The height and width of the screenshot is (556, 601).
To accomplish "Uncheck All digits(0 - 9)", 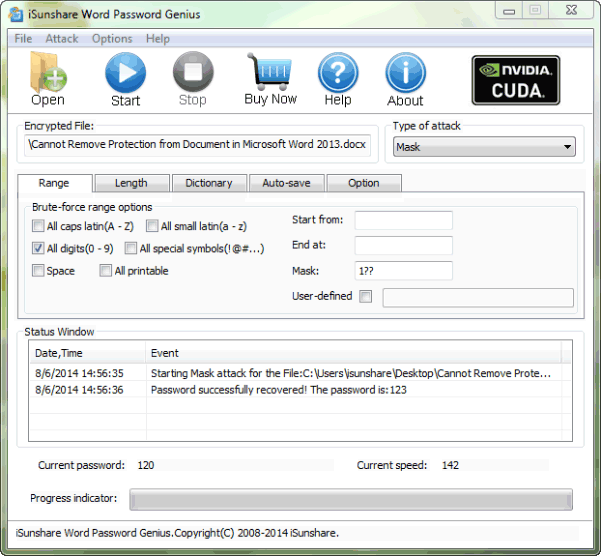I will click(38, 248).
